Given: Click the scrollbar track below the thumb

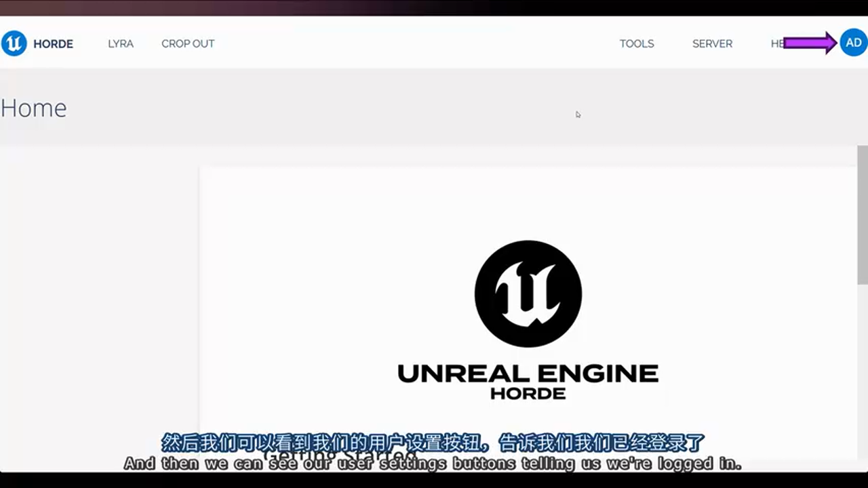Looking at the screenshot, I should coord(862,373).
